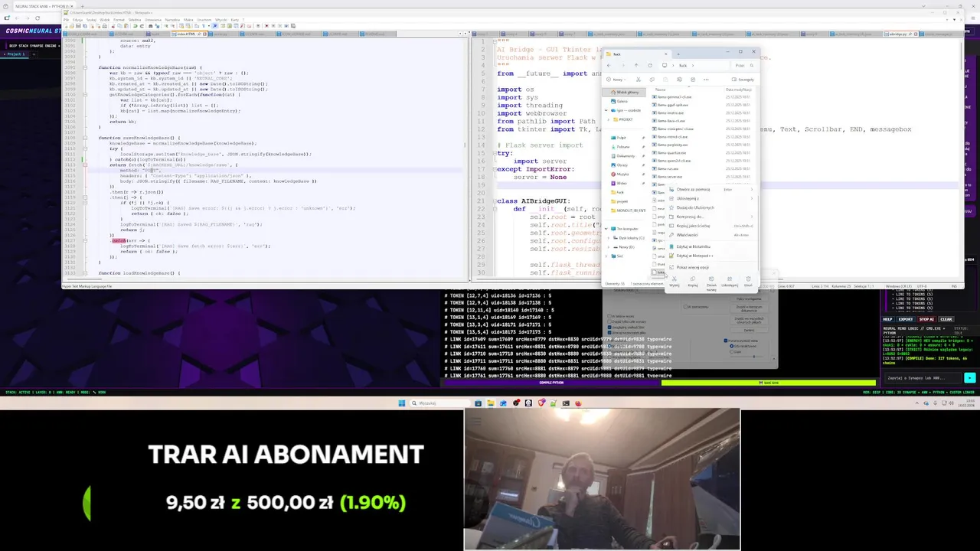Go back in the Explorer window
980x551 pixels.
tap(609, 65)
